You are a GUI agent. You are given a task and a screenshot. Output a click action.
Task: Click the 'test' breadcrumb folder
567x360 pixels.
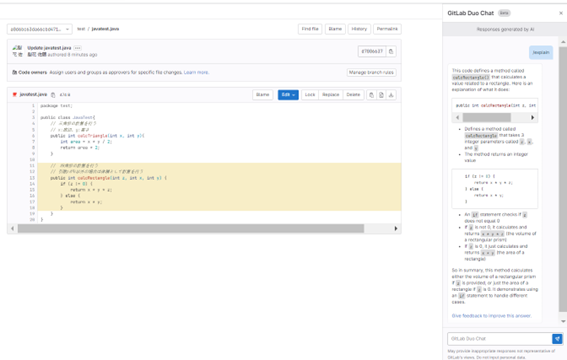pos(81,29)
